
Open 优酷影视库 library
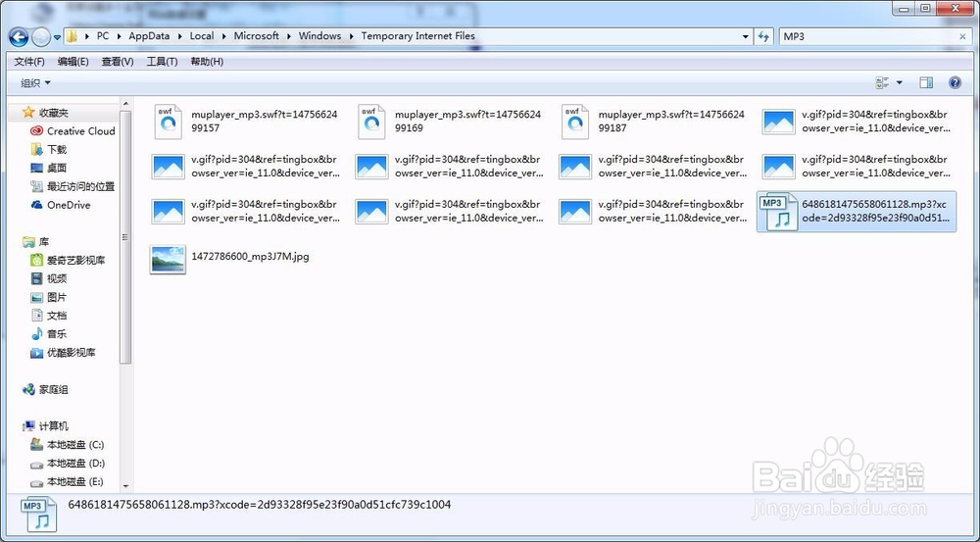(63, 353)
